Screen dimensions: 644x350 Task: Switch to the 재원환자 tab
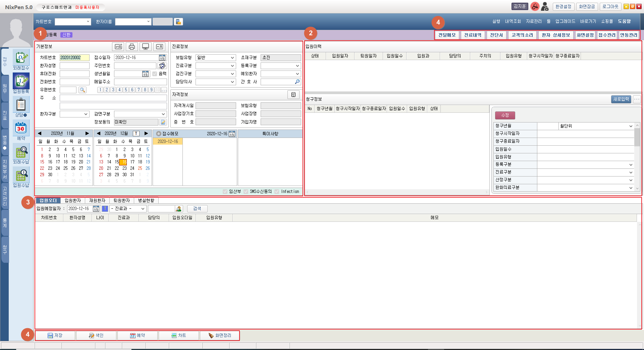97,200
